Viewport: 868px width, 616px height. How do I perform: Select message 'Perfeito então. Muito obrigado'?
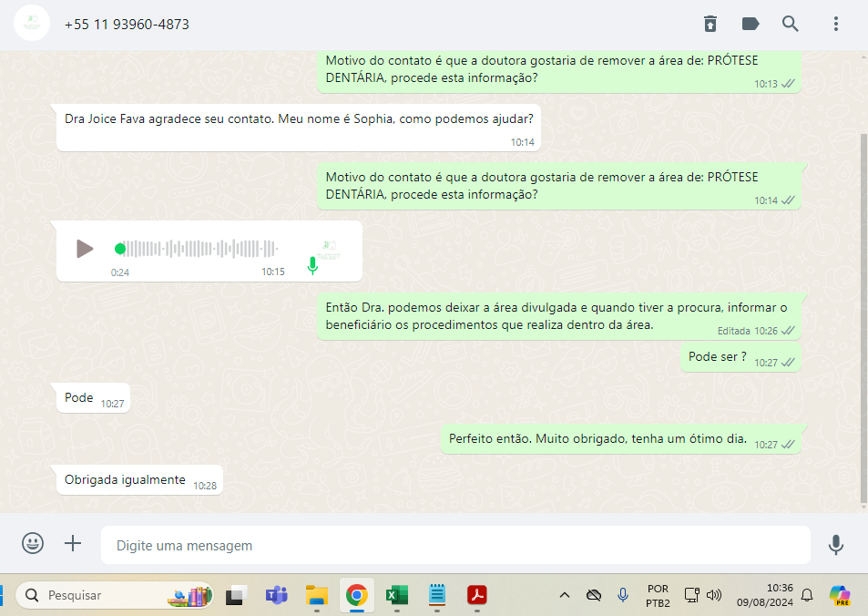click(620, 438)
